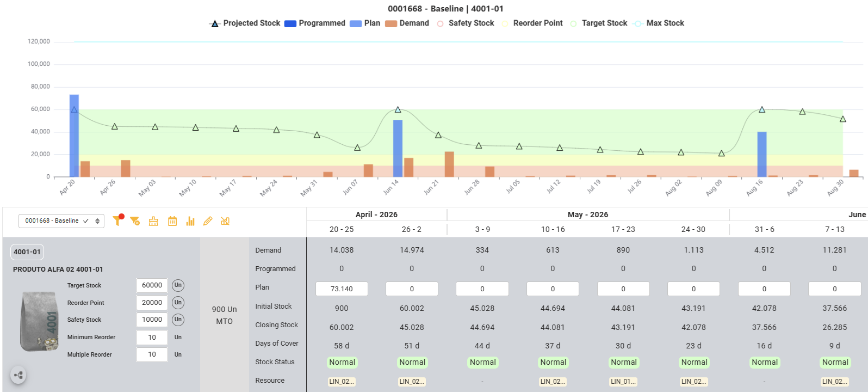The width and height of the screenshot is (868, 392).
Task: Select the May - 2026 month header
Action: (588, 215)
